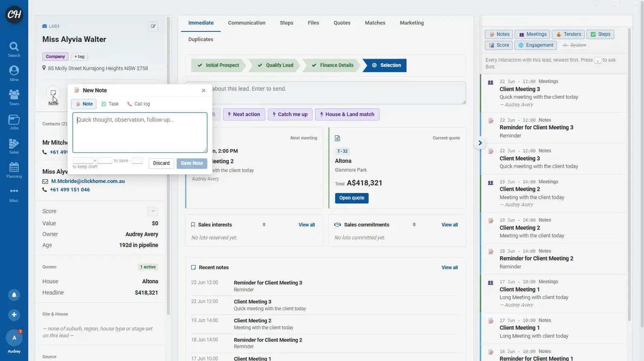Open the Sales sidebar icon
This screenshot has width=644, height=361.
pyautogui.click(x=14, y=146)
